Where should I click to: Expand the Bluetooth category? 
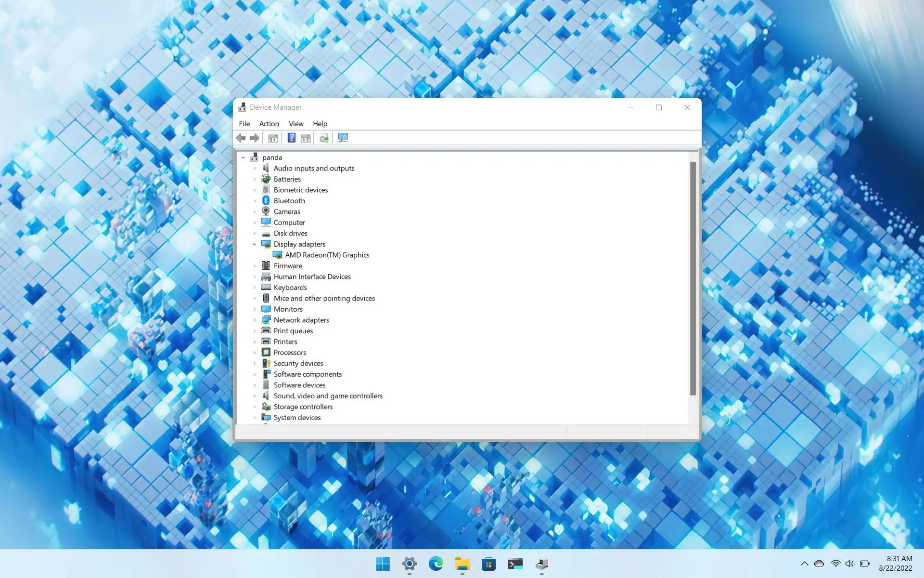[x=256, y=200]
